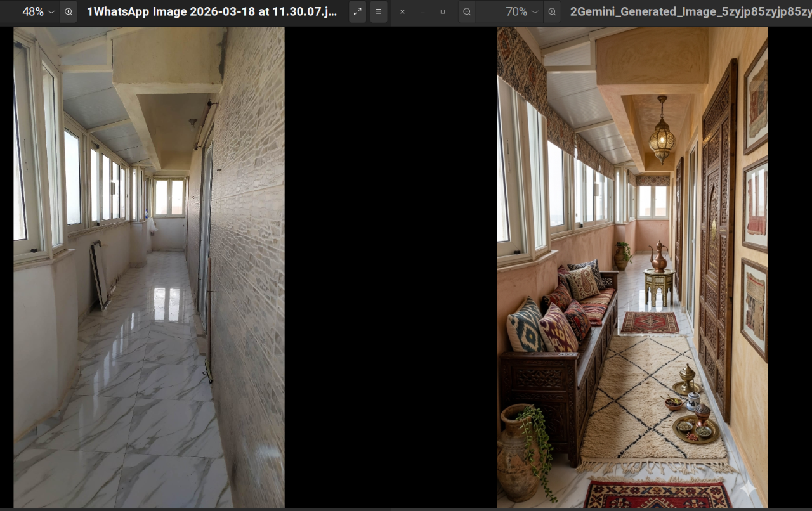Click zoom in icon right of 70%
This screenshot has width=812, height=511.
click(552, 11)
